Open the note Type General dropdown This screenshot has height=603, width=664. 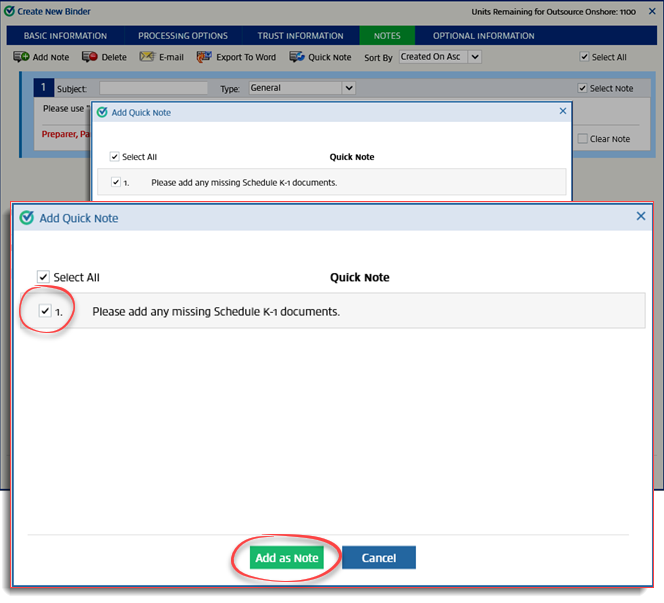pos(301,88)
